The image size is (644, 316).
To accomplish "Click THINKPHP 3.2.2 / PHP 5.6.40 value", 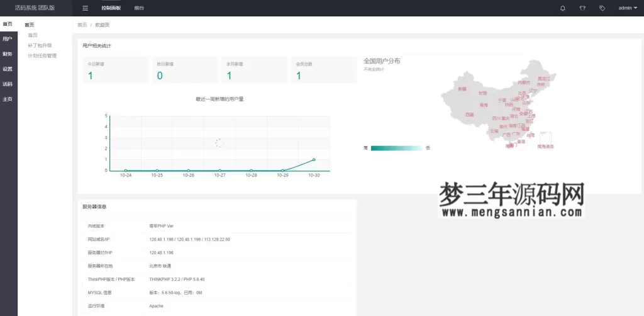I will 177,279.
